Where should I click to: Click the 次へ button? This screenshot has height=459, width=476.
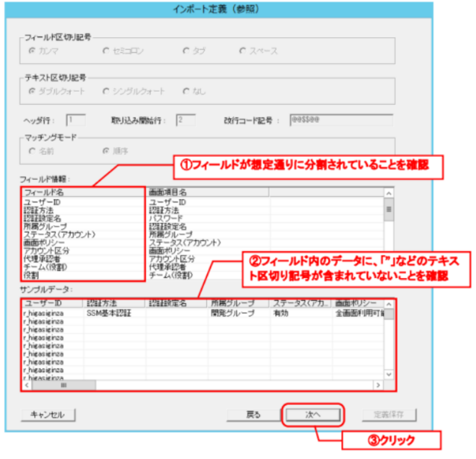tap(313, 414)
